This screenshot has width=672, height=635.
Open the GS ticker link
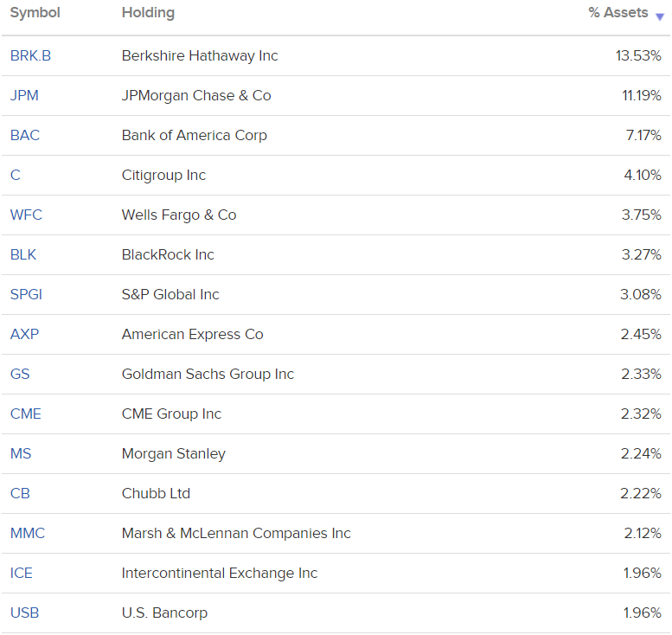point(20,374)
